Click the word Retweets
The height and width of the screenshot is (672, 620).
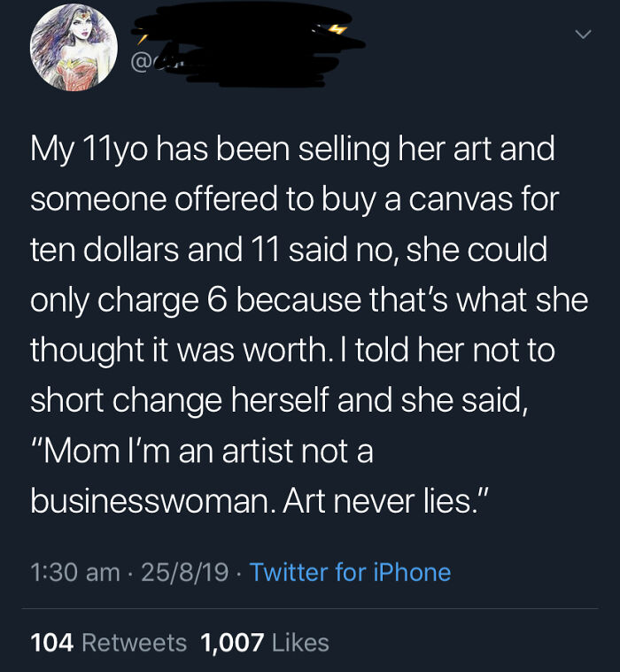click(x=135, y=643)
